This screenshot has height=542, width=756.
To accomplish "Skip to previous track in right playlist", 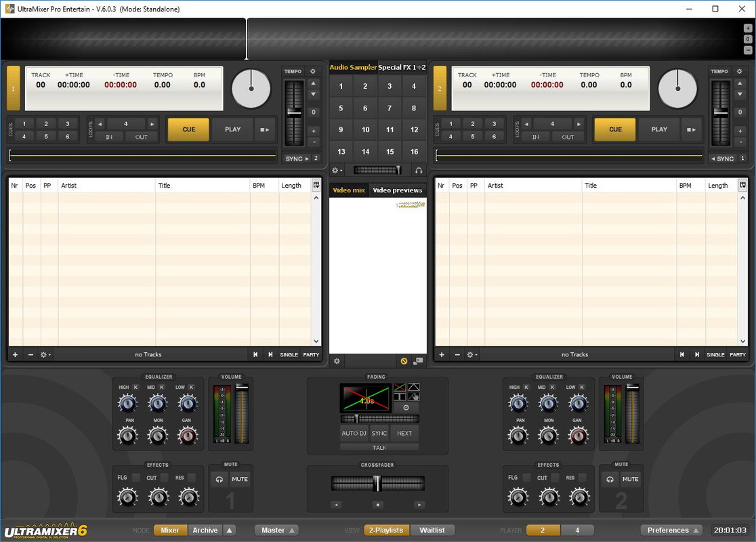I will coord(681,354).
